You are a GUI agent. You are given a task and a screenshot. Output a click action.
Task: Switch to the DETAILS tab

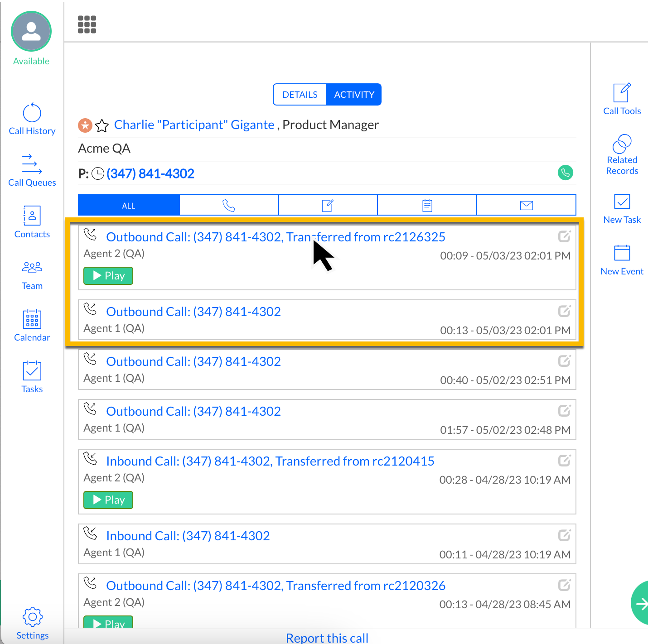(x=300, y=95)
